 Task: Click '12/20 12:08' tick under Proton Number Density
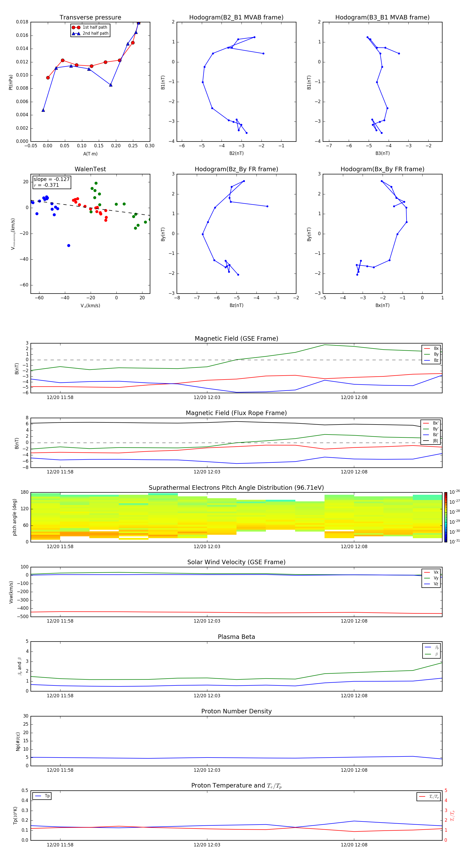[354, 770]
